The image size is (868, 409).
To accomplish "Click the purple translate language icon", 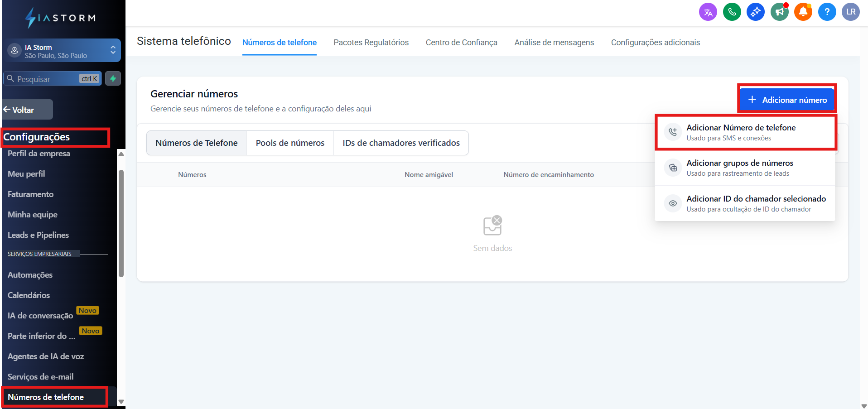I will pyautogui.click(x=708, y=12).
